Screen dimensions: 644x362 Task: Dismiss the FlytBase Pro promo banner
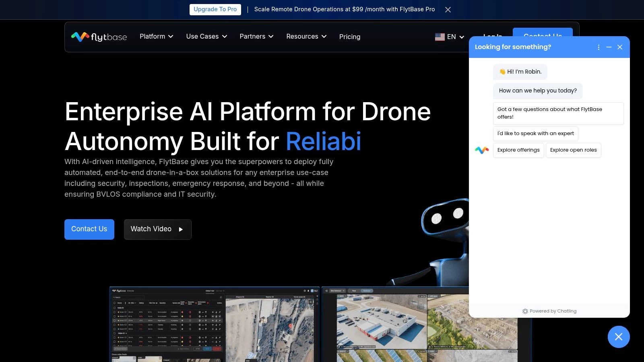pyautogui.click(x=448, y=10)
